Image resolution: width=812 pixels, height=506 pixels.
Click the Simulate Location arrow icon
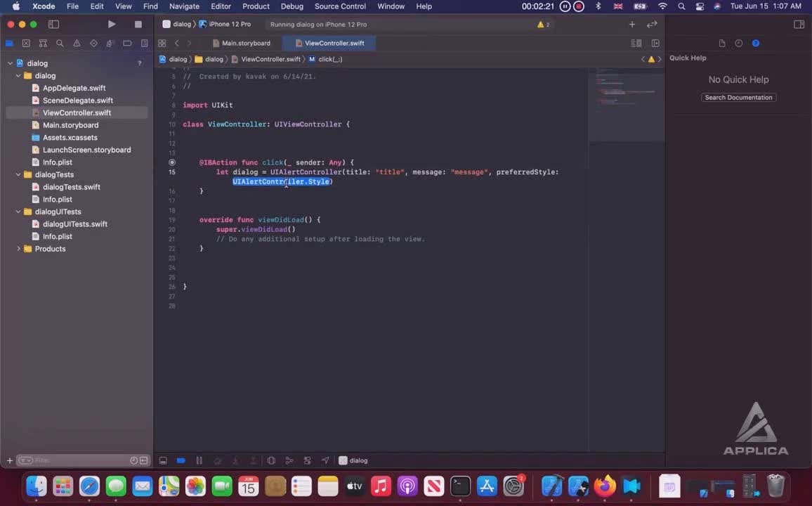point(325,460)
